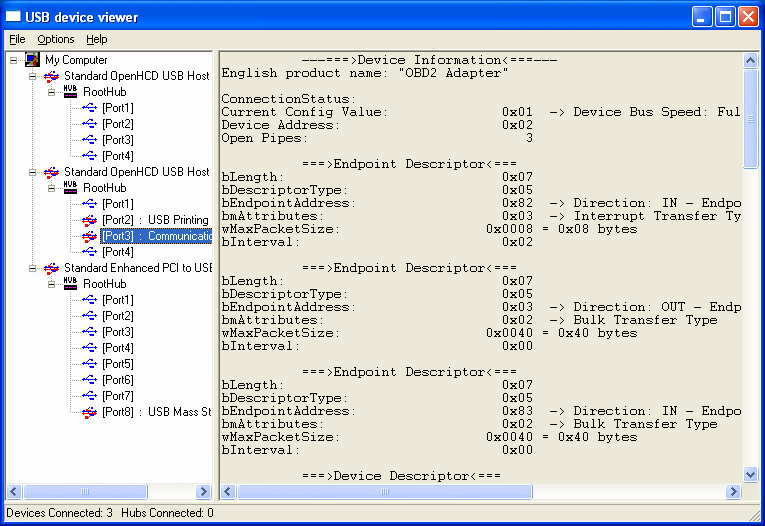Click the My Computer icon in the tree
This screenshot has height=526, width=765.
tap(33, 60)
